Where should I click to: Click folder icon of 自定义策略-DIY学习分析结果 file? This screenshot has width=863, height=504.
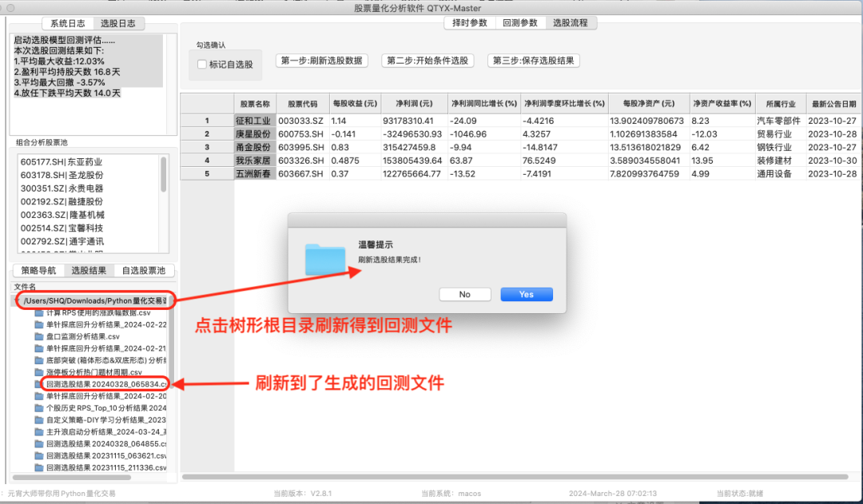click(38, 421)
